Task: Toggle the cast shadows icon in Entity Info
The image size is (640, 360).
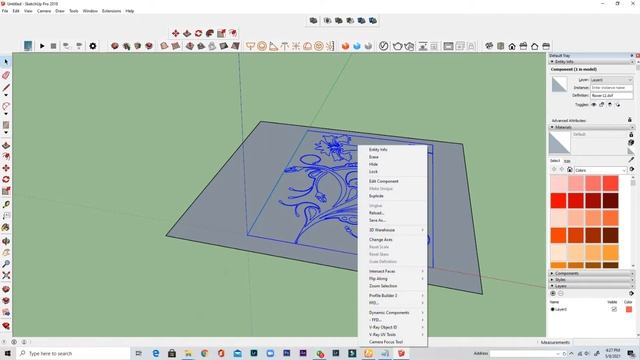Action: [618, 105]
